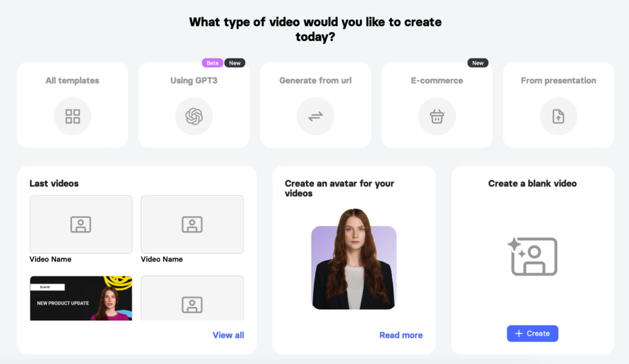
Task: Click the Using GPT3 icon
Action: pyautogui.click(x=193, y=116)
